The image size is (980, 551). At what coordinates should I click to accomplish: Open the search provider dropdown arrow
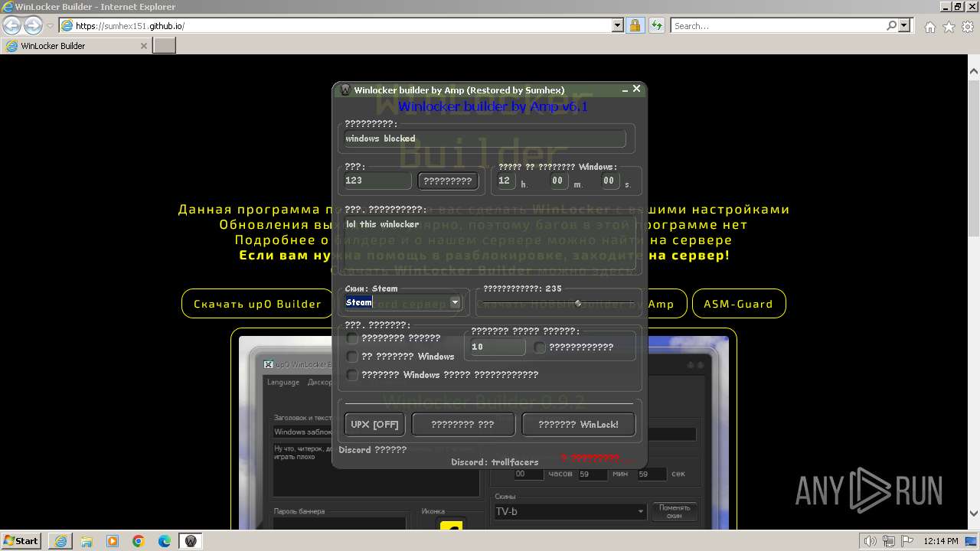(904, 25)
